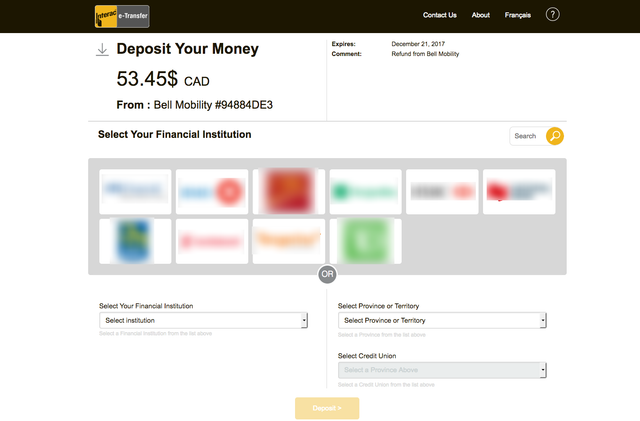Open the Select institution dropdown
Screen dimensions: 640x421
[x=203, y=321]
